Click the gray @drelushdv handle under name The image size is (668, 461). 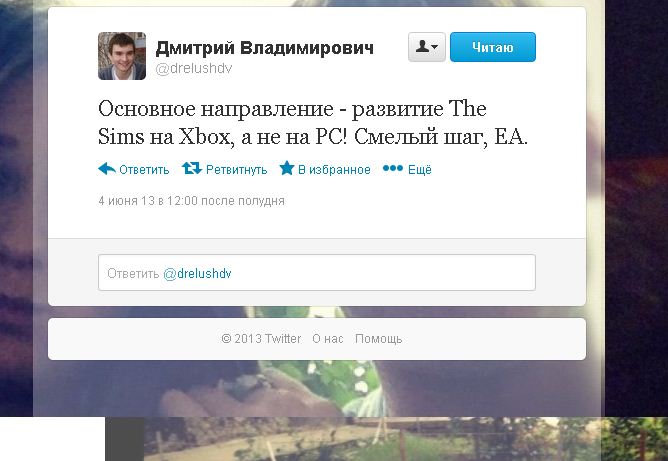(x=194, y=69)
